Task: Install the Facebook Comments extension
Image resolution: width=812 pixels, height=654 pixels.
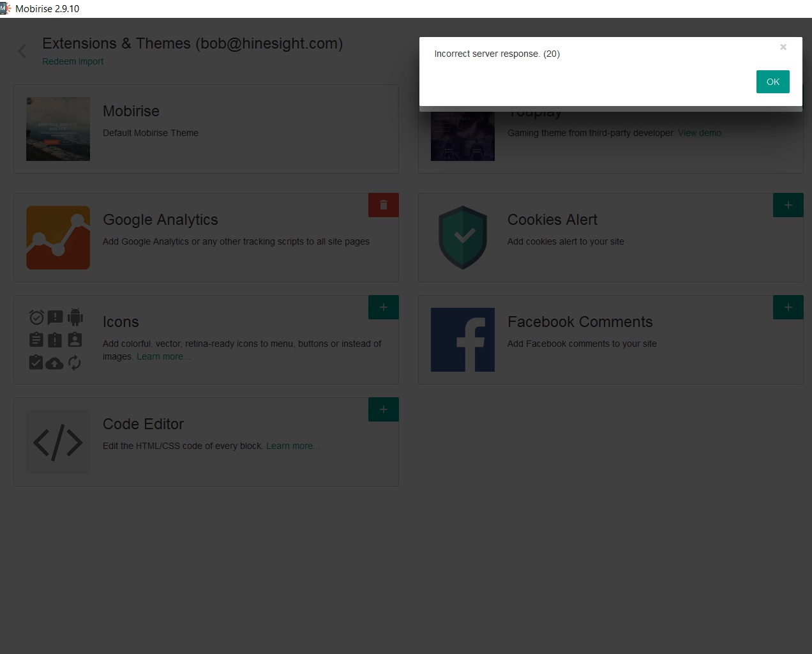Action: pyautogui.click(x=788, y=307)
